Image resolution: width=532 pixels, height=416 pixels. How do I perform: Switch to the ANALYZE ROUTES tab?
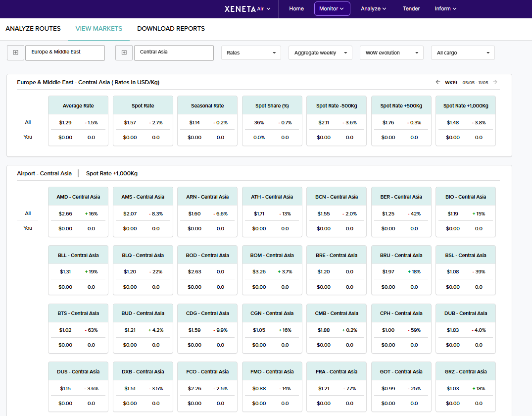(33, 29)
